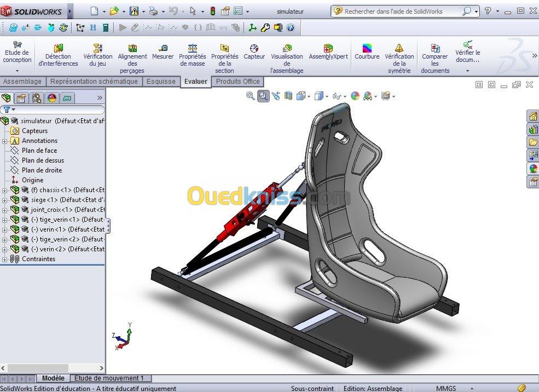Select Plan de dessus in feature tree
The height and width of the screenshot is (392, 539).
(43, 160)
